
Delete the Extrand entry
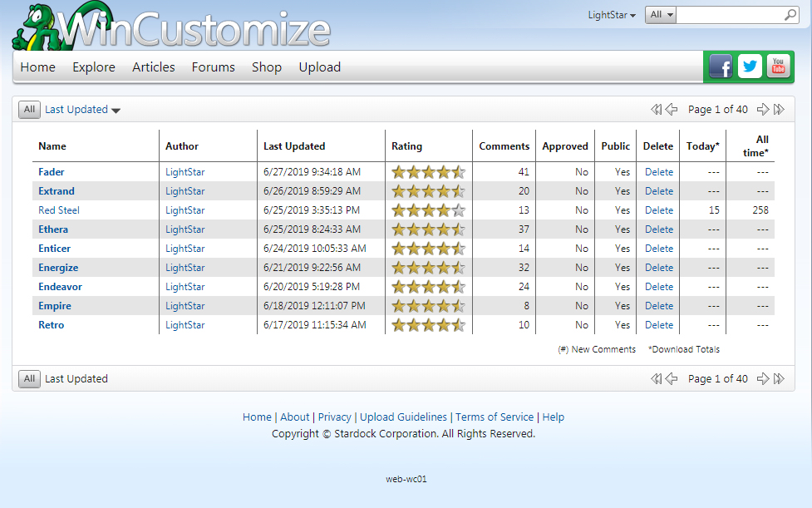click(659, 191)
